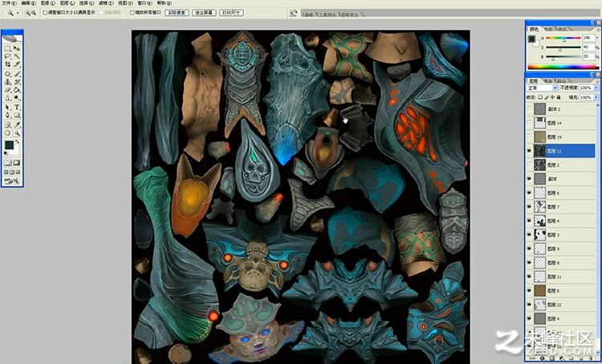Hide layer 图层 7 via eye icon
Image resolution: width=602 pixels, height=364 pixels.
tap(530, 207)
